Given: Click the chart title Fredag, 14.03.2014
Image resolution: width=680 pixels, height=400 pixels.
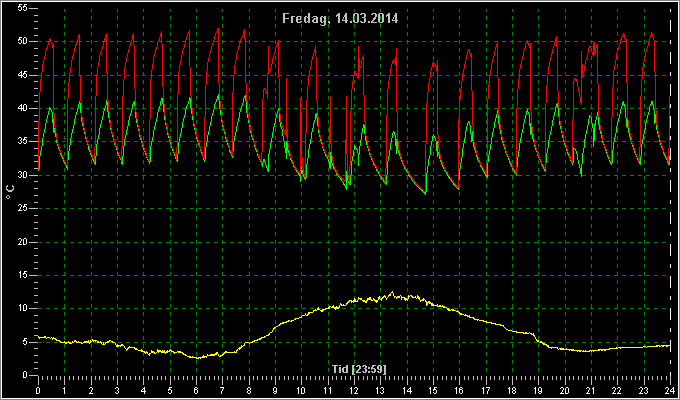Looking at the screenshot, I should [340, 19].
